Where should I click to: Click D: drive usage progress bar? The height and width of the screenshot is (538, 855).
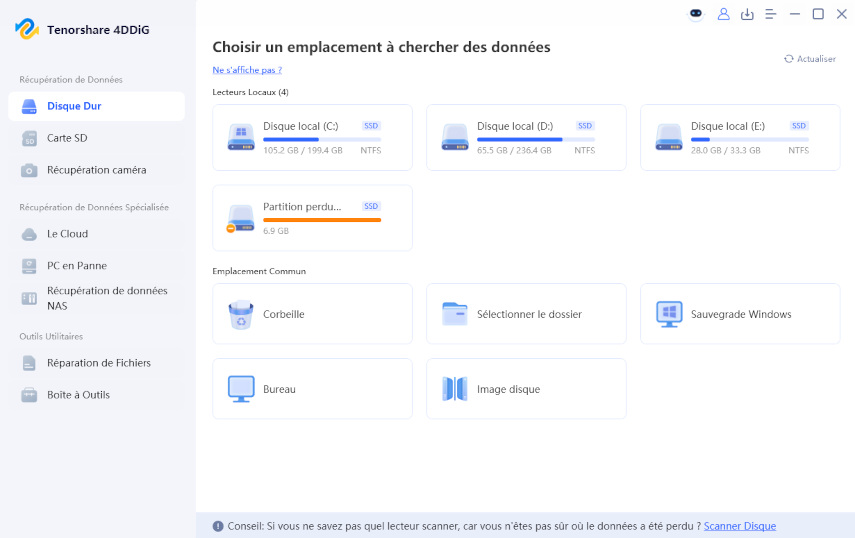(535, 140)
